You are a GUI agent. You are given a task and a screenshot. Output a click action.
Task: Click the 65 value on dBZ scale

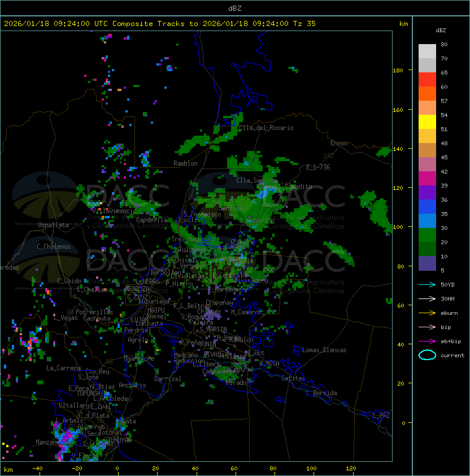coord(444,72)
